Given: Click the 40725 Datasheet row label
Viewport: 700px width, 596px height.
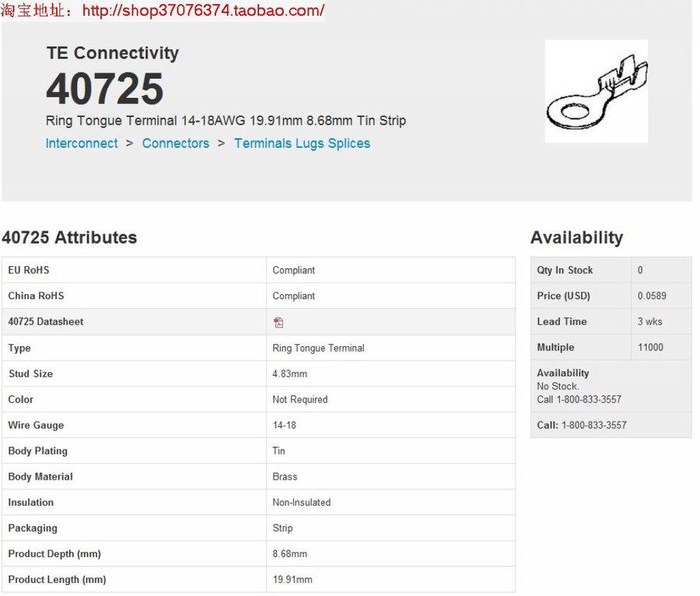Looking at the screenshot, I should point(46,321).
